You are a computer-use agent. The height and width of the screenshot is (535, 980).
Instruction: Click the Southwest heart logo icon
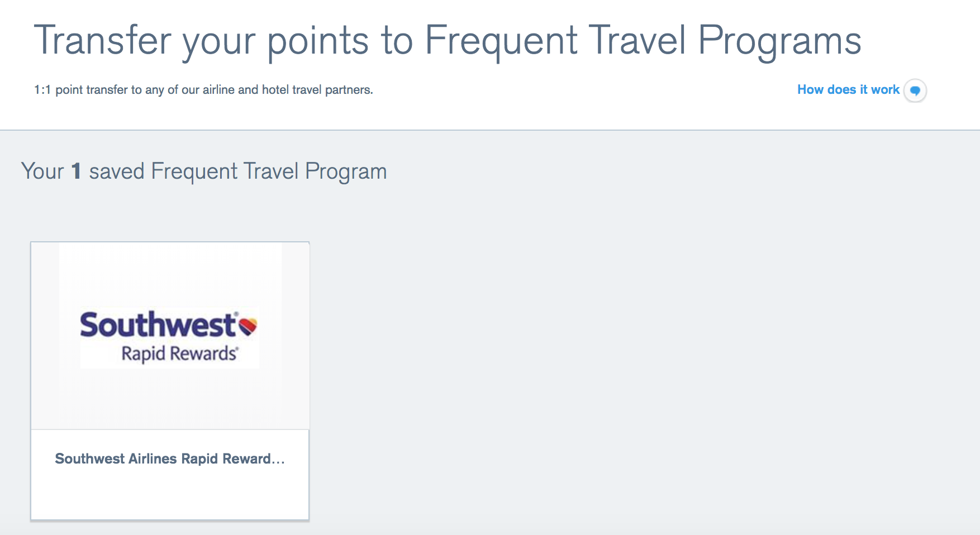[248, 325]
